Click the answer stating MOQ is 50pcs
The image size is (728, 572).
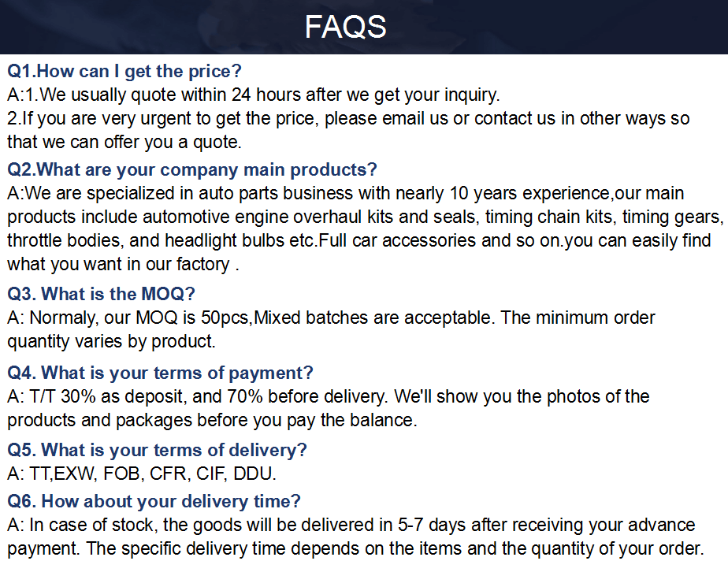click(331, 318)
